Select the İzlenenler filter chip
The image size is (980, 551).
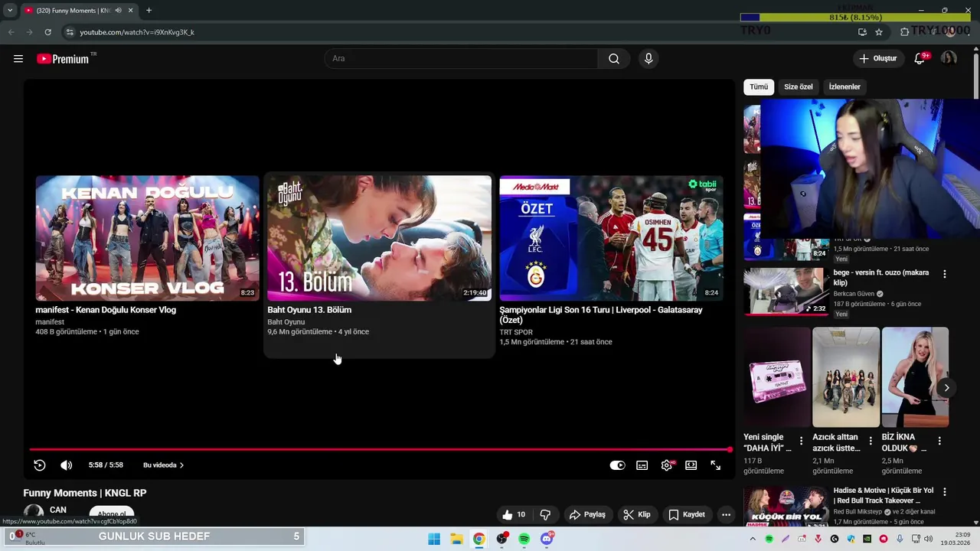coord(844,87)
